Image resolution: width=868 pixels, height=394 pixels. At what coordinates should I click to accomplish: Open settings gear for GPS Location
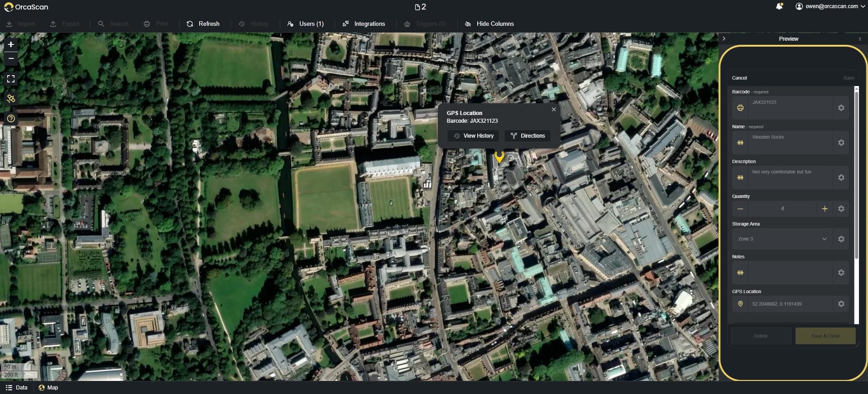841,304
